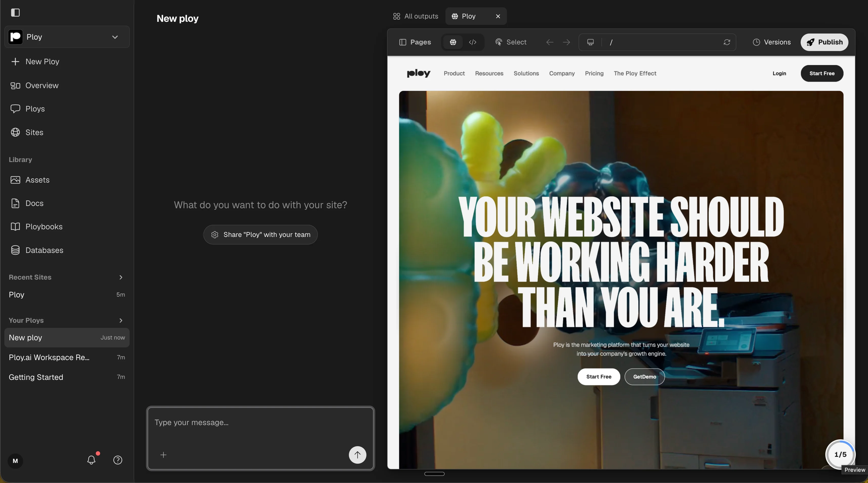Add attachment with the plus icon
The image size is (868, 483).
[x=163, y=455]
